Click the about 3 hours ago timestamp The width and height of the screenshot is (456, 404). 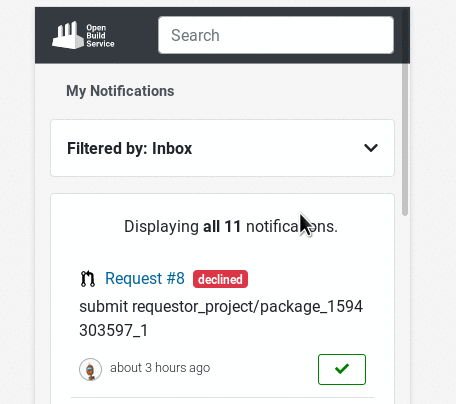coord(160,368)
